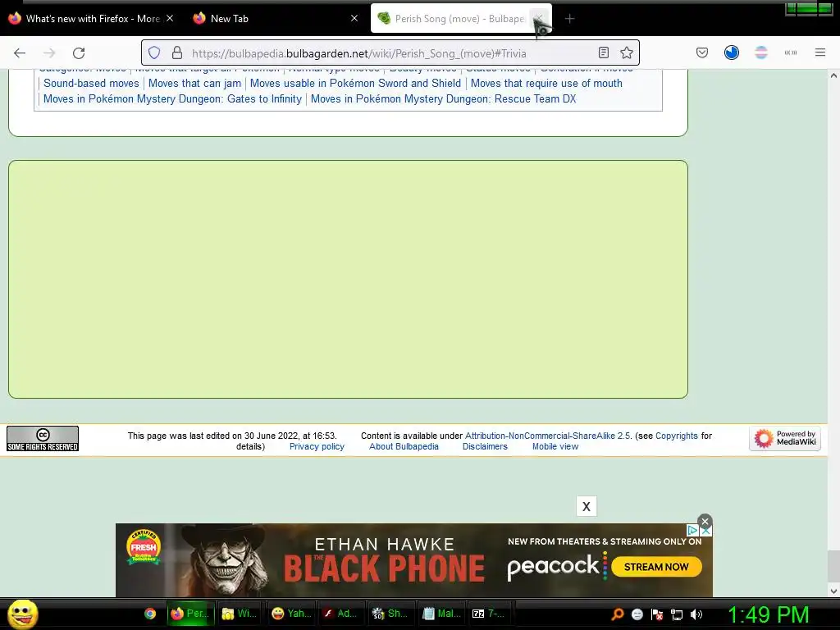Open a new tab with plus button
This screenshot has width=840, height=630.
pyautogui.click(x=569, y=19)
